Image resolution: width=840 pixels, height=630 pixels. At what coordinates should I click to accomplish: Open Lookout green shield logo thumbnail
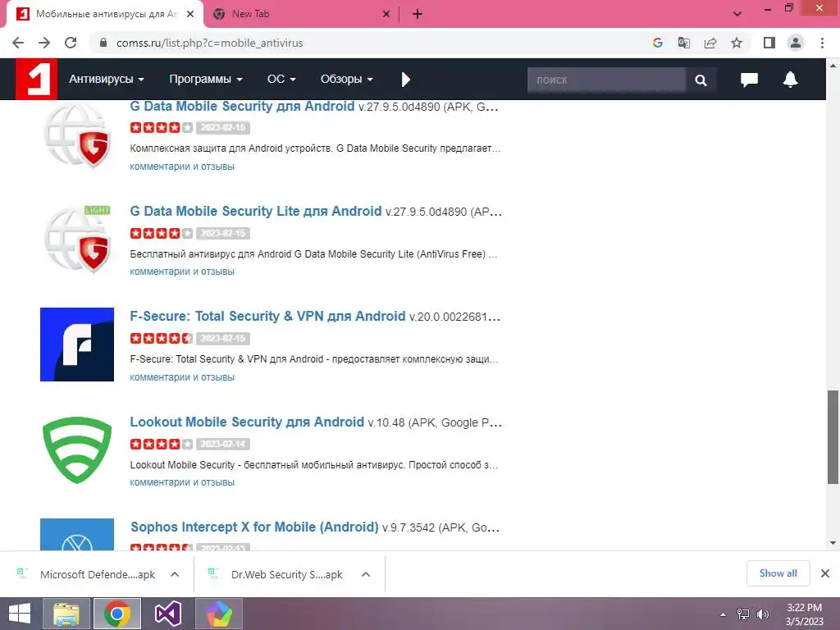77,450
